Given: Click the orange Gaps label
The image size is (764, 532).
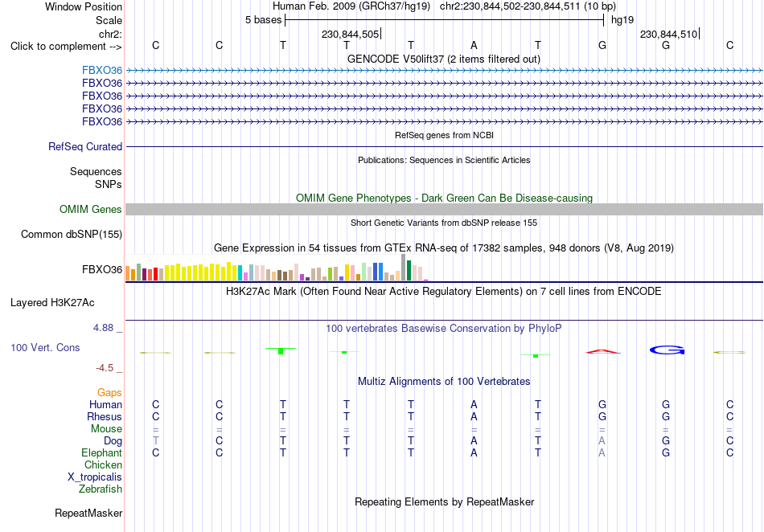Looking at the screenshot, I should [109, 392].
